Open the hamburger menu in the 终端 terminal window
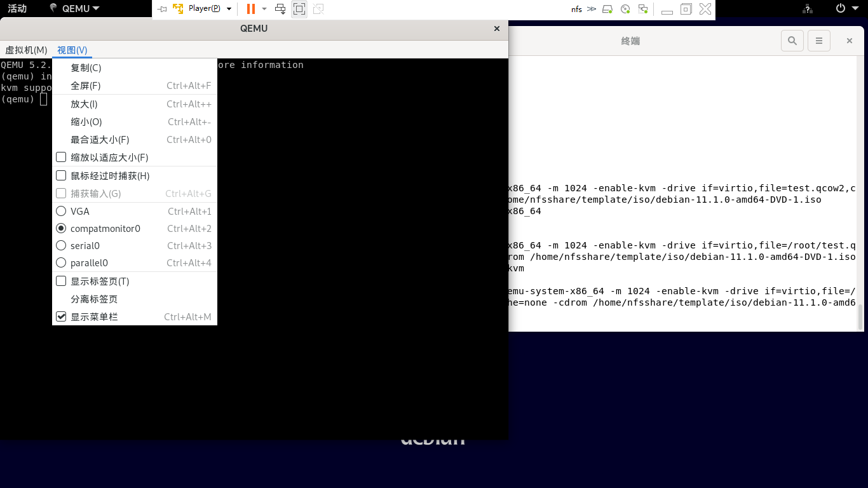The width and height of the screenshot is (868, 488). [x=820, y=41]
